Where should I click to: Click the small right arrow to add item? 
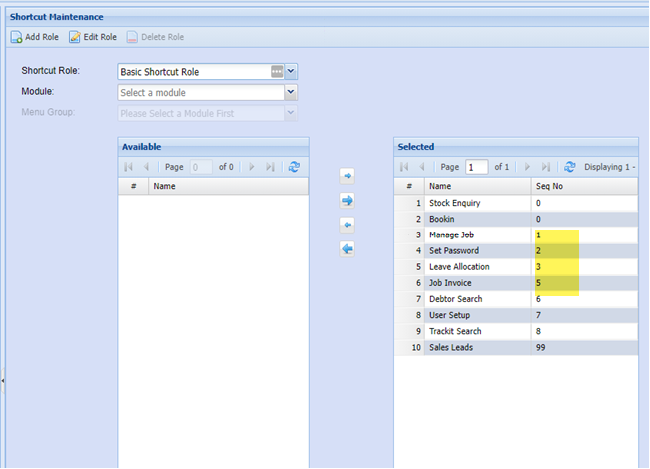(x=347, y=175)
